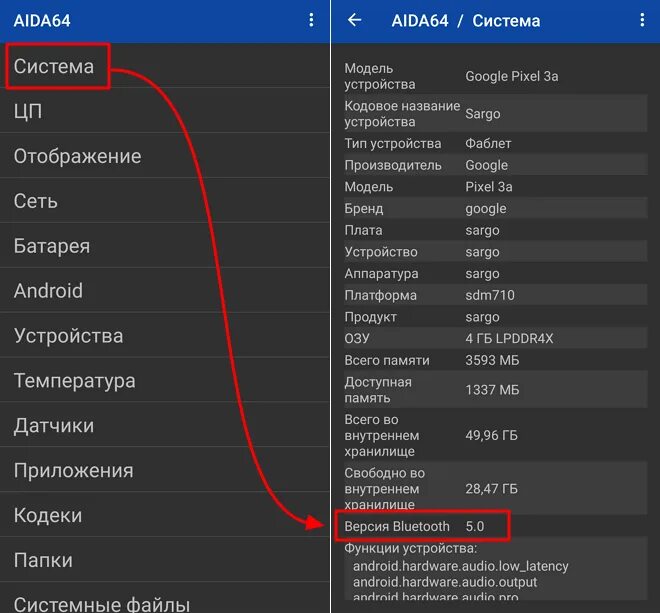Image resolution: width=660 pixels, height=613 pixels.
Task: Go to Системные файлы list item
Action: point(165,599)
